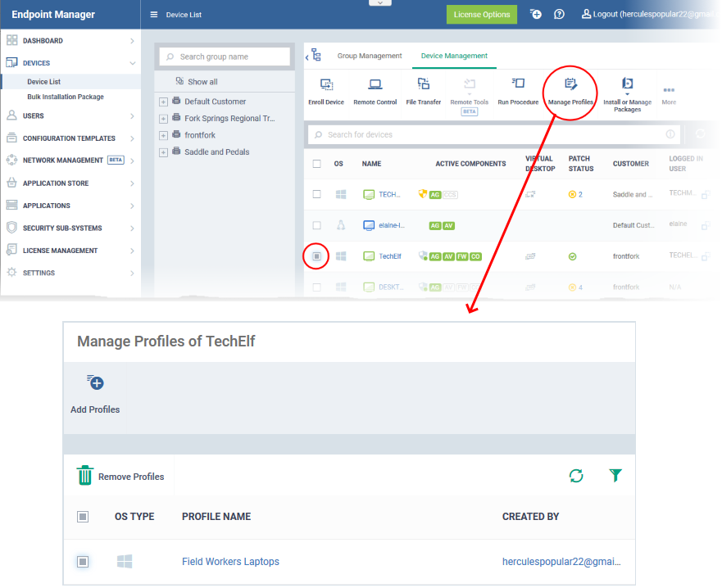Toggle Field Workers Laptops profile checkbox

pyautogui.click(x=83, y=562)
